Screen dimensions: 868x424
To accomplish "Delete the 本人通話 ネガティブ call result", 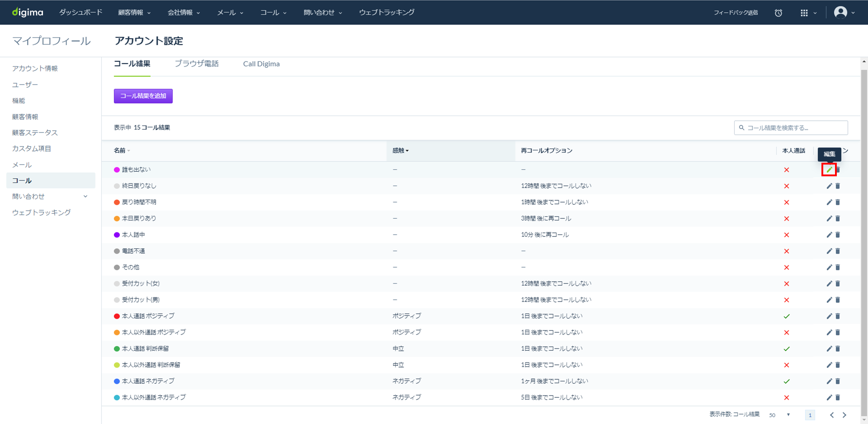I will pos(838,381).
